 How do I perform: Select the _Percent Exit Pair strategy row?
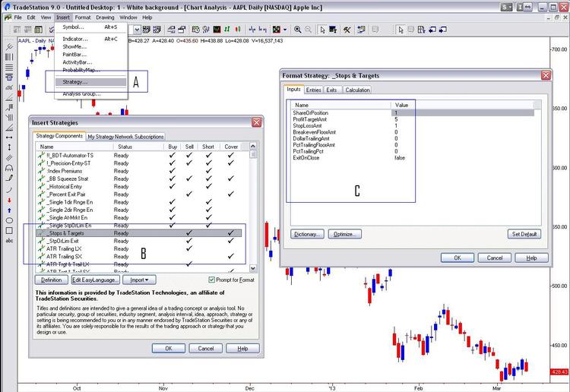point(139,194)
